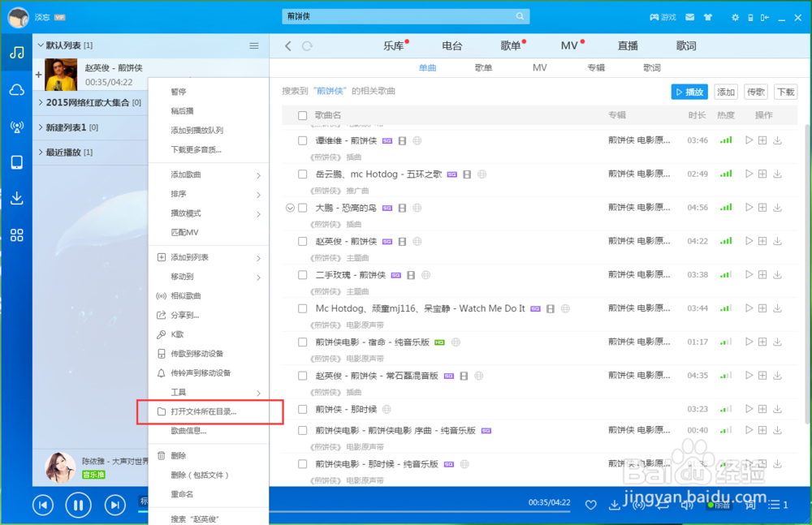Switch to the 专辑 result sub-tab
812x525 pixels.
[596, 68]
